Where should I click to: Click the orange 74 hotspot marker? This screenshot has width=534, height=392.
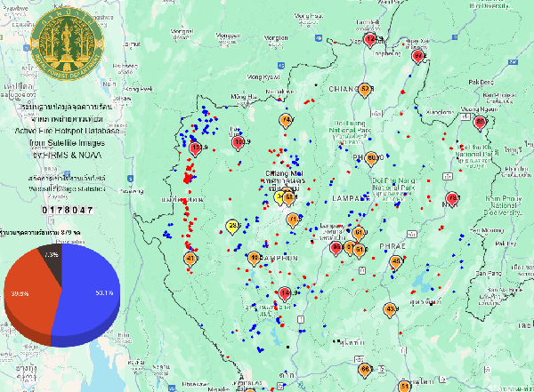click(286, 120)
